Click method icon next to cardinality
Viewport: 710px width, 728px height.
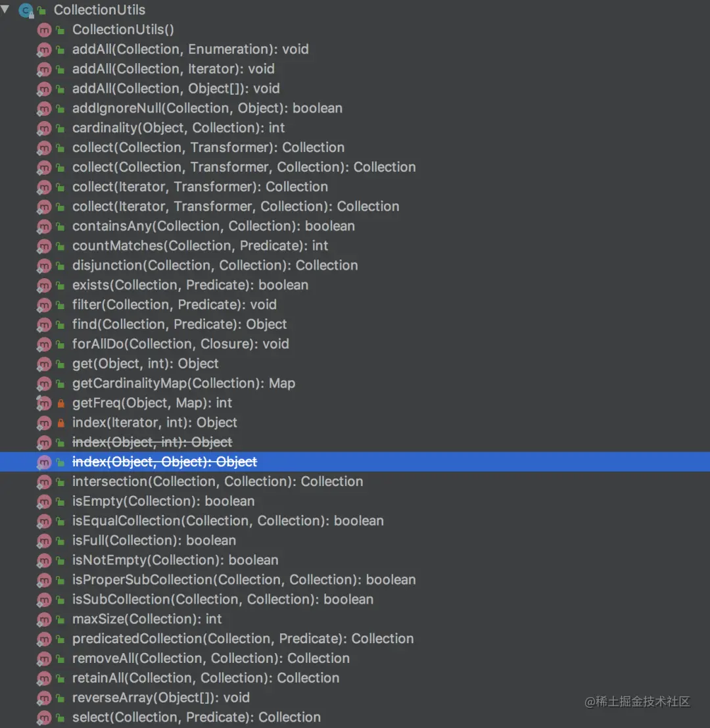click(43, 128)
